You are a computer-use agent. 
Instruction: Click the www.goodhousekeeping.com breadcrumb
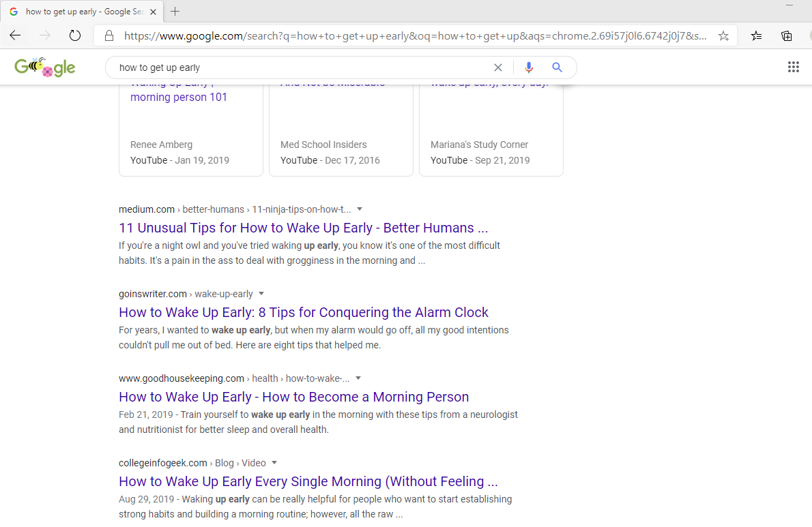[234, 378]
